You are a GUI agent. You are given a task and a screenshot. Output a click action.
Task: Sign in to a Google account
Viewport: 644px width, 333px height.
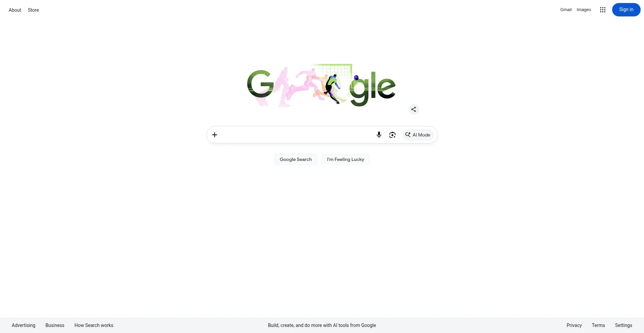coord(626,10)
